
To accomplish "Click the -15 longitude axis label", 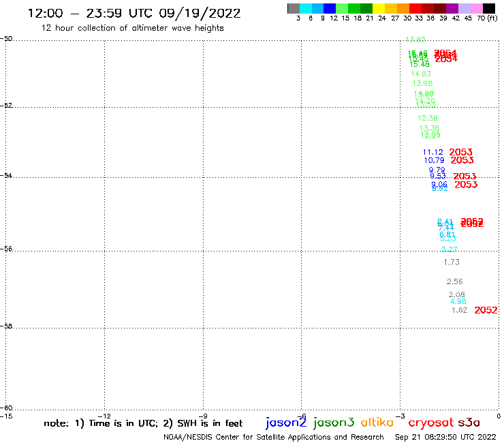I will tap(6, 416).
